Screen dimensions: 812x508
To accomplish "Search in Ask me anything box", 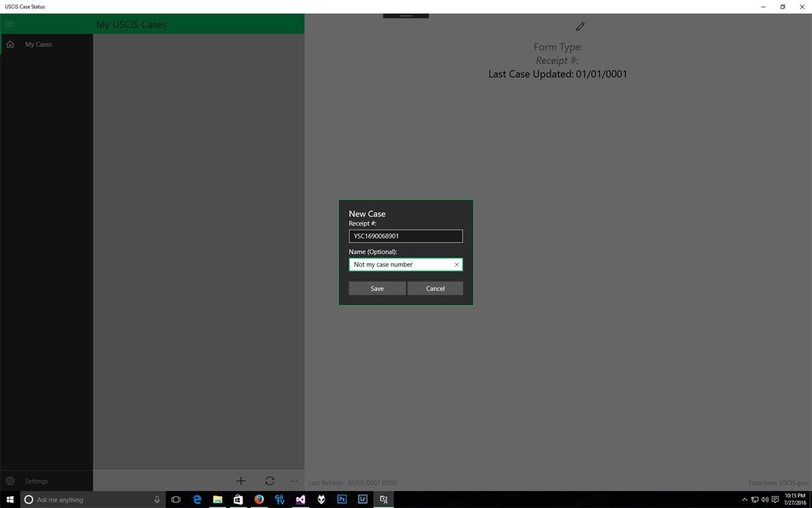I will click(93, 500).
